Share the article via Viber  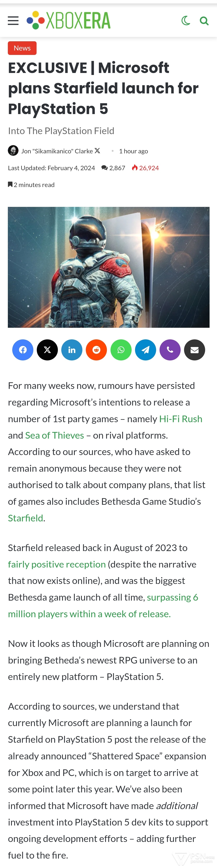pos(170,350)
